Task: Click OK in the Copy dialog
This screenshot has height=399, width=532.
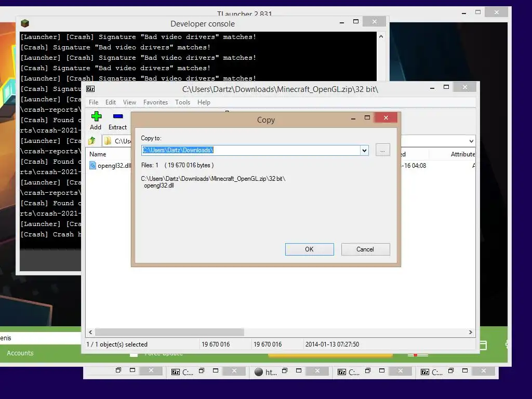Action: [x=310, y=249]
